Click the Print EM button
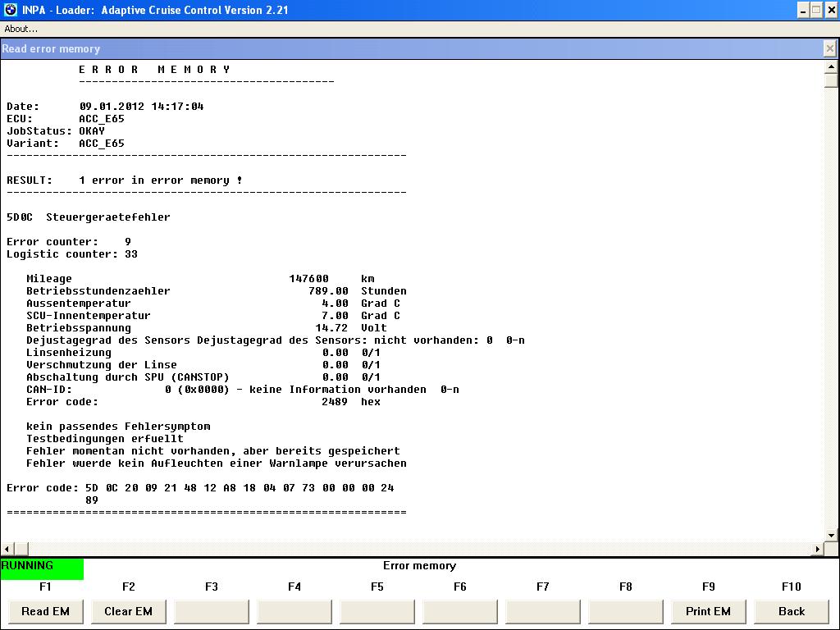The image size is (840, 630). coord(708,611)
